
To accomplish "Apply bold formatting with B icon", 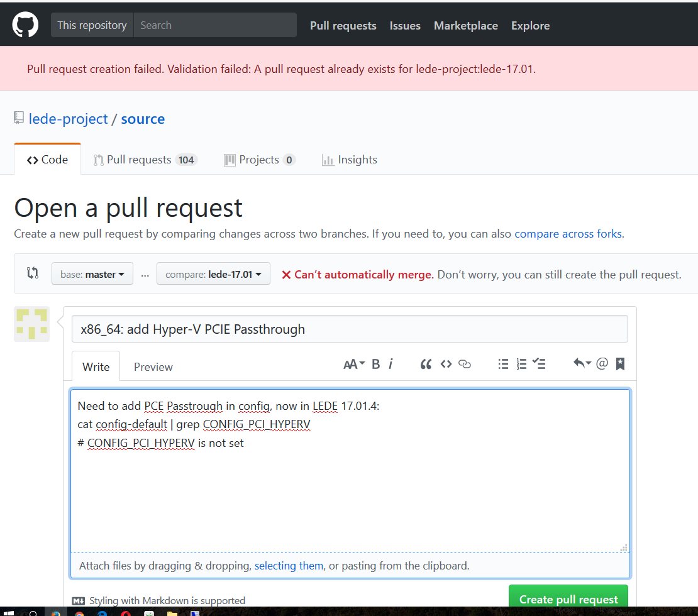I will click(375, 364).
